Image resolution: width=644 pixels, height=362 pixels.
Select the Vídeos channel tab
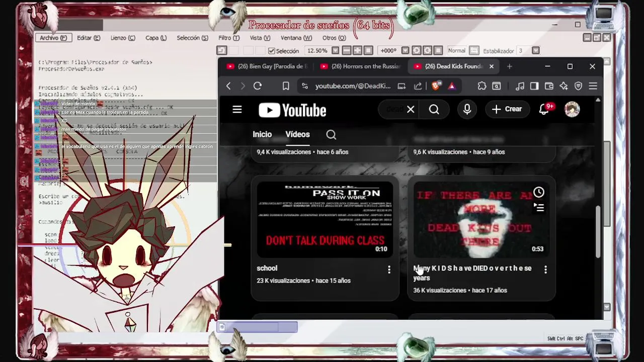tap(297, 134)
